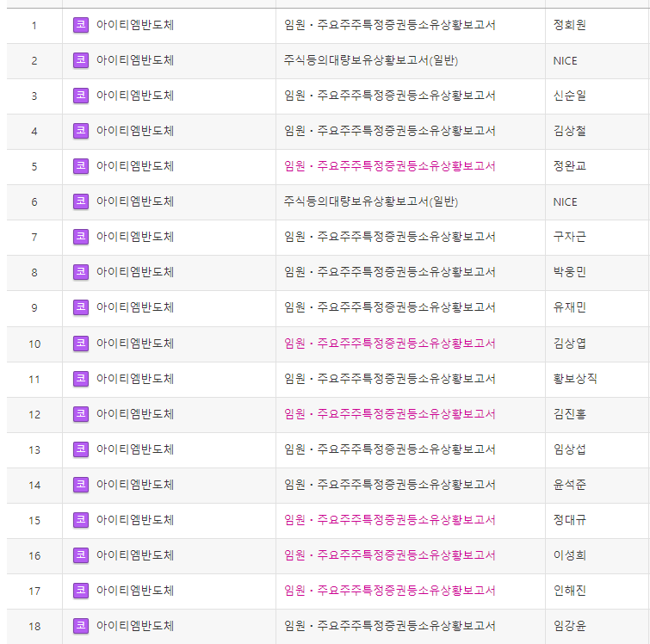This screenshot has height=644, width=650.
Task: Click the KOSDAQ icon in row 9
Action: coord(81,307)
